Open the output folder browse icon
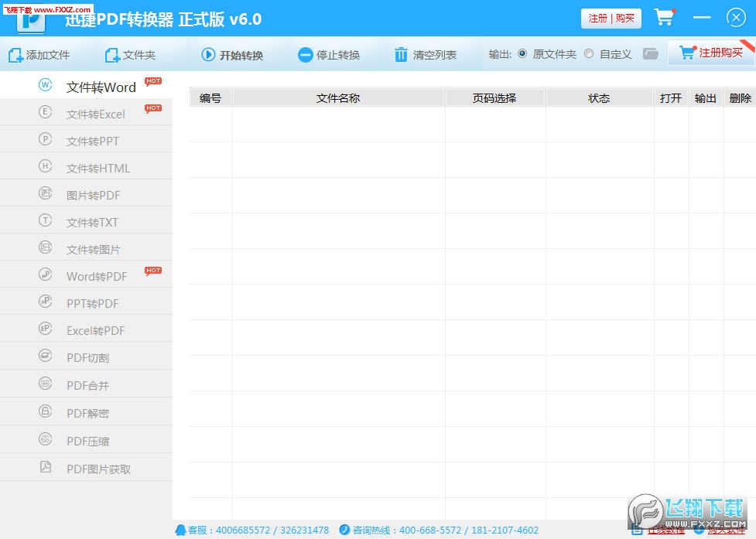The width and height of the screenshot is (756, 539). click(x=651, y=54)
